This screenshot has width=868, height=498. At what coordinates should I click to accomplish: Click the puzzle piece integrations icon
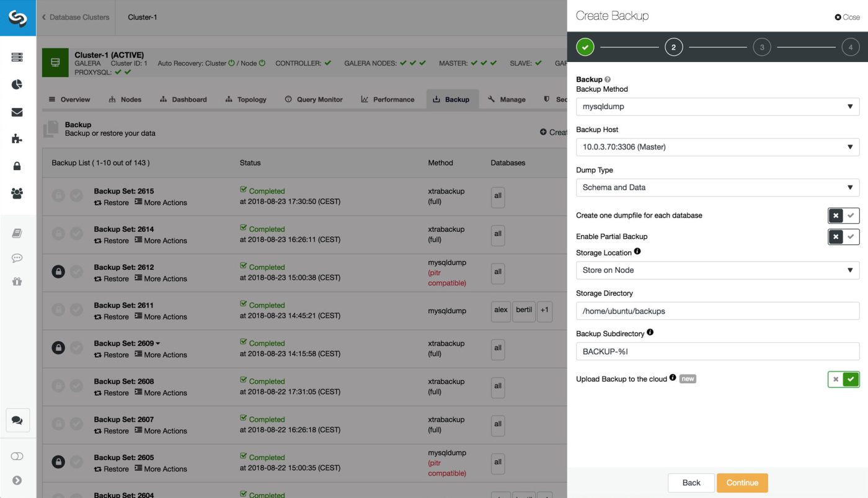[17, 139]
